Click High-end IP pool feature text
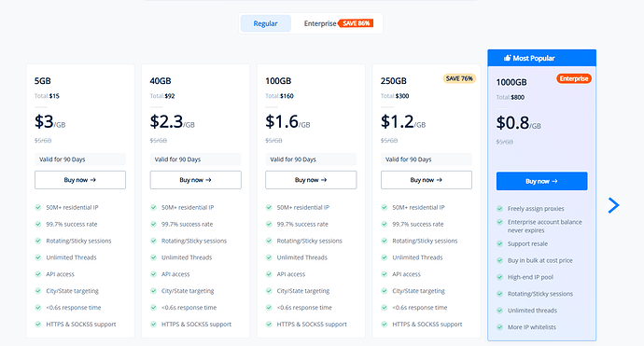The height and width of the screenshot is (346, 644). click(530, 277)
